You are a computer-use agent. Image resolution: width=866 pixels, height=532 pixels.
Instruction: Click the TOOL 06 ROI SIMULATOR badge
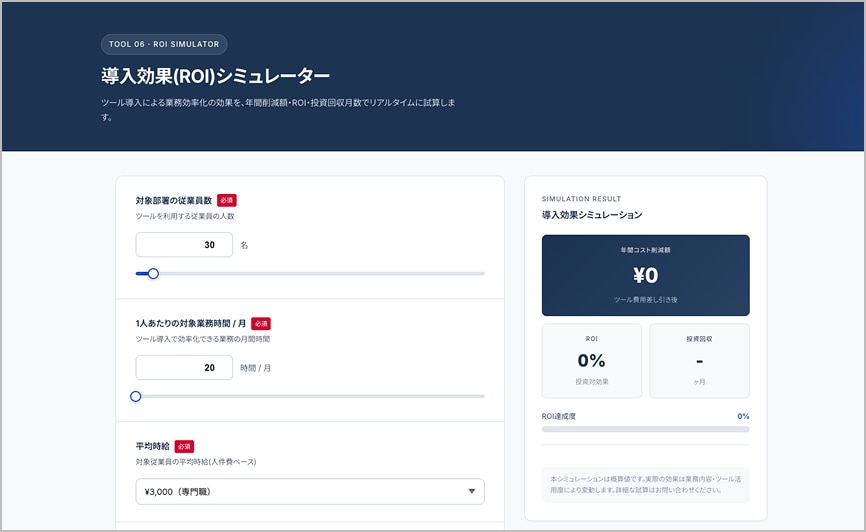coord(164,44)
